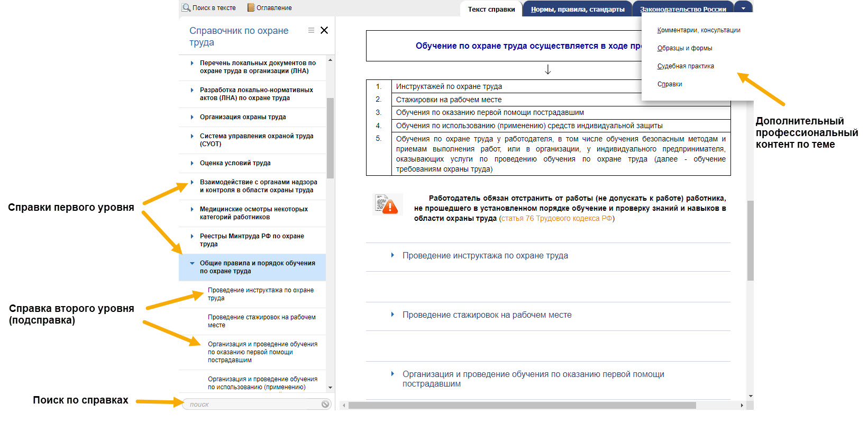Screen dimensions: 868x421
Task: Close the Справочник по охране труда panel
Action: click(x=324, y=31)
